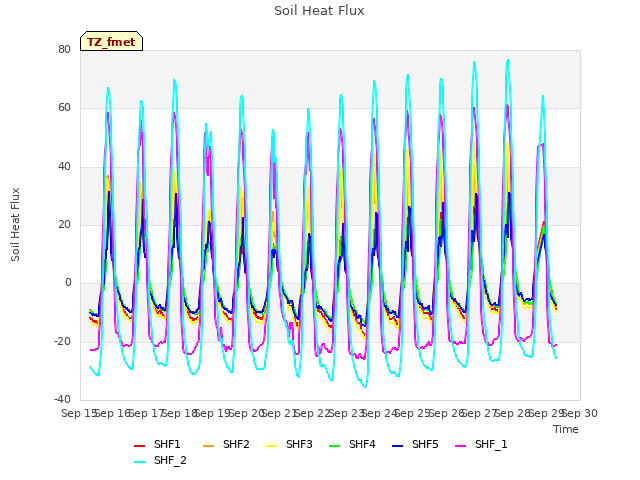
Task: Click the cyan SHF_2 legend swatch
Action: (x=140, y=462)
